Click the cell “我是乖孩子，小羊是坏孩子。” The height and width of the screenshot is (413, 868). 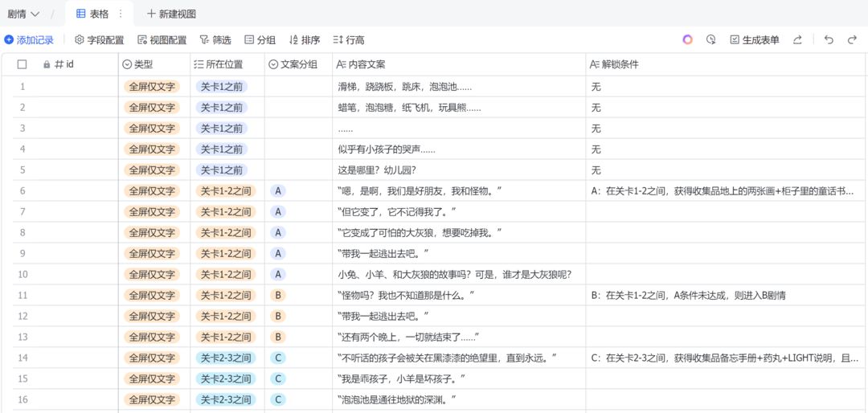click(x=459, y=378)
